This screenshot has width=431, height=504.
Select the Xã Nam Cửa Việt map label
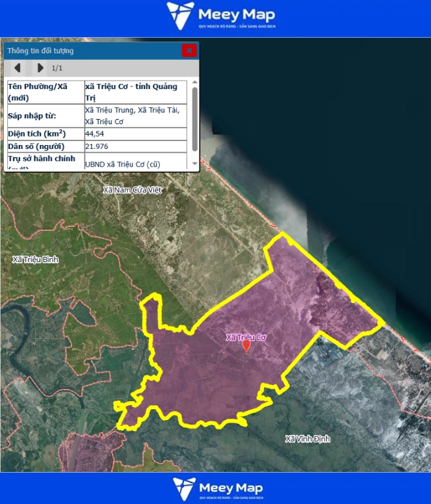(x=133, y=190)
